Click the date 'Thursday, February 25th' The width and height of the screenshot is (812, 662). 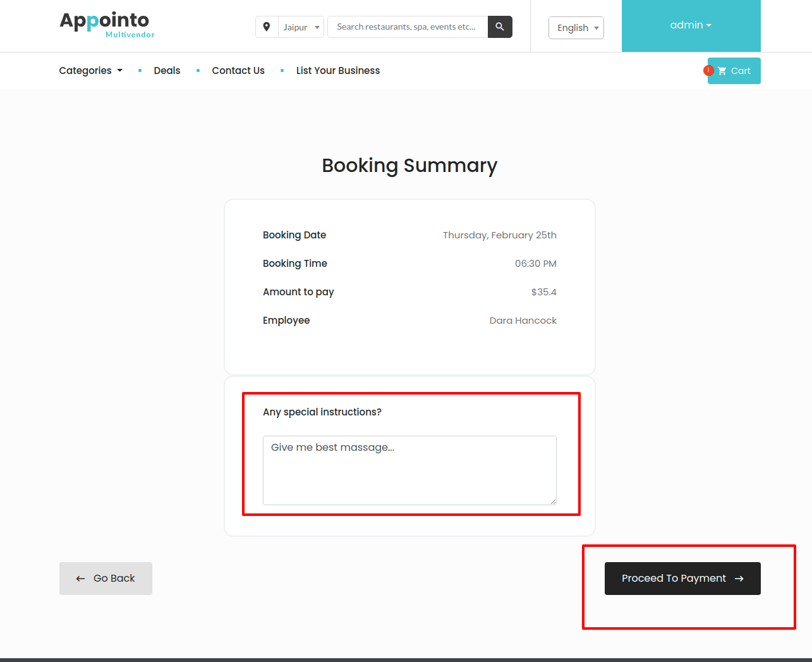500,235
